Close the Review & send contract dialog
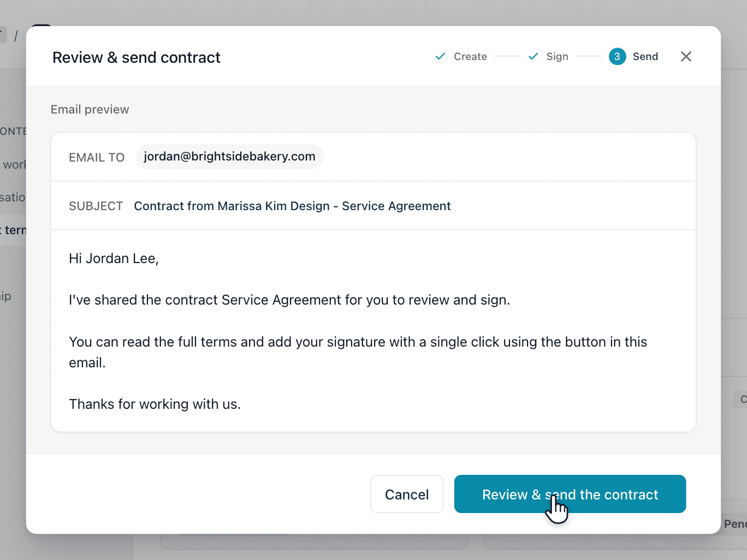 tap(686, 56)
